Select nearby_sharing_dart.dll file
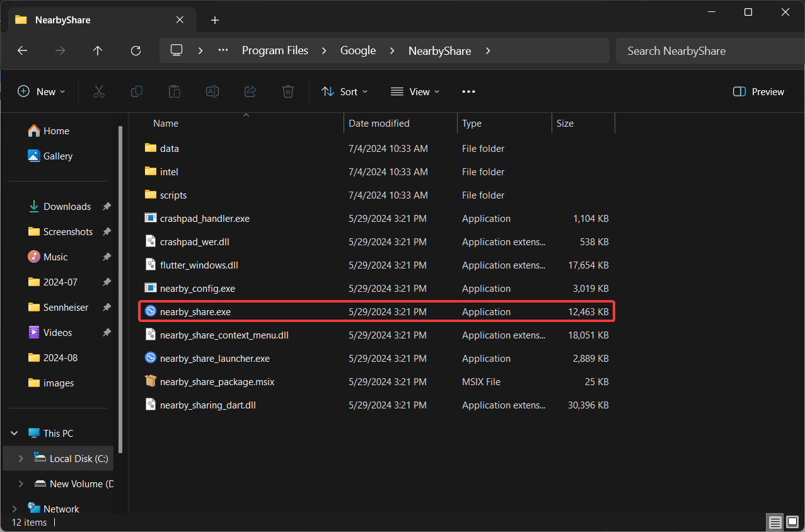Image resolution: width=805 pixels, height=532 pixels. pos(377,405)
